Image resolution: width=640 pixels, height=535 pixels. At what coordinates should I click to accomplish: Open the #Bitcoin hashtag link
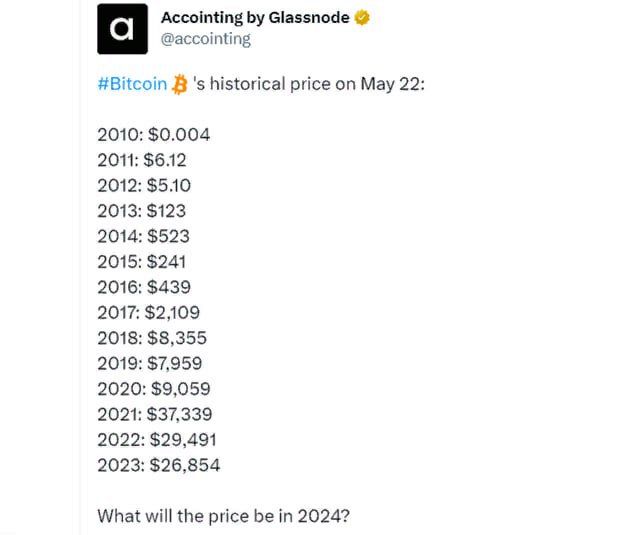click(x=132, y=84)
